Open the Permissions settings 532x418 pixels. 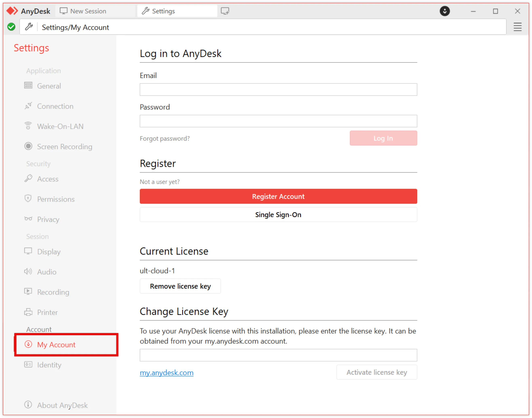tap(56, 199)
